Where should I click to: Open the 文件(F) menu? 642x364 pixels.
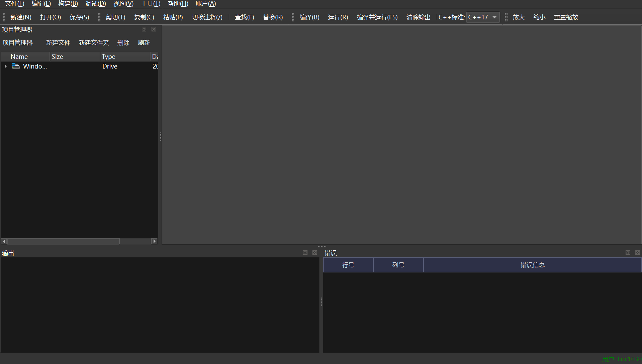[14, 4]
